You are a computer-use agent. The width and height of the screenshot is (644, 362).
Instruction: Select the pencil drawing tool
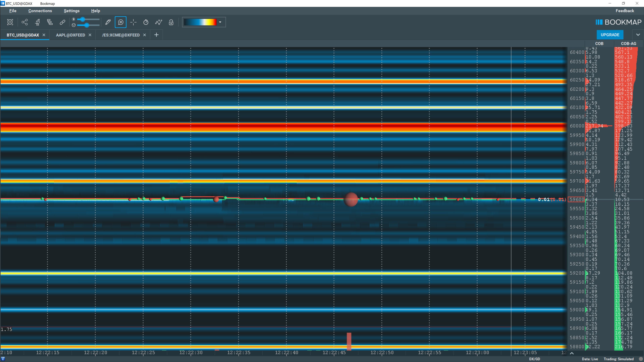tap(108, 22)
